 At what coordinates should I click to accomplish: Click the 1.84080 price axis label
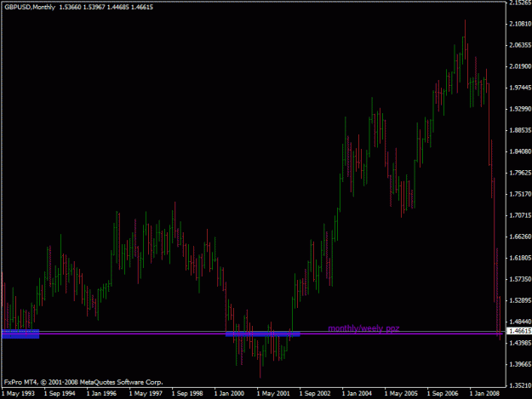point(520,151)
